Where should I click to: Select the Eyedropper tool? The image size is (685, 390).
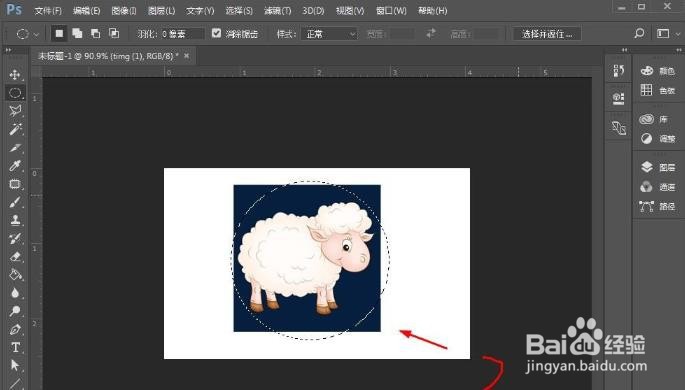click(15, 166)
